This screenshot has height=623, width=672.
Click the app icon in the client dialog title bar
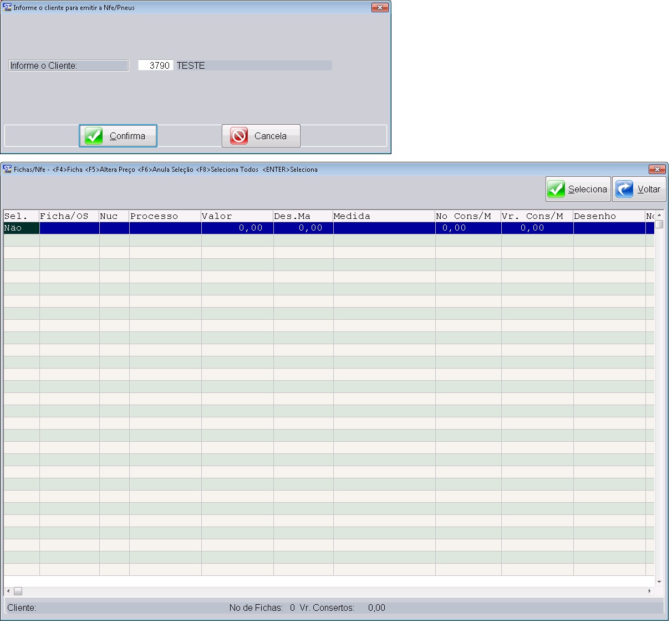coord(7,7)
